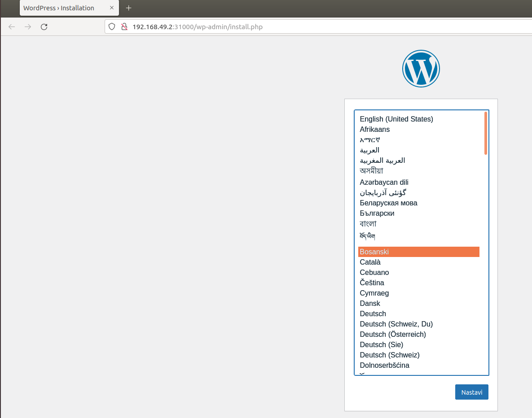Select Deutsch (Sie) language

pyautogui.click(x=419, y=345)
